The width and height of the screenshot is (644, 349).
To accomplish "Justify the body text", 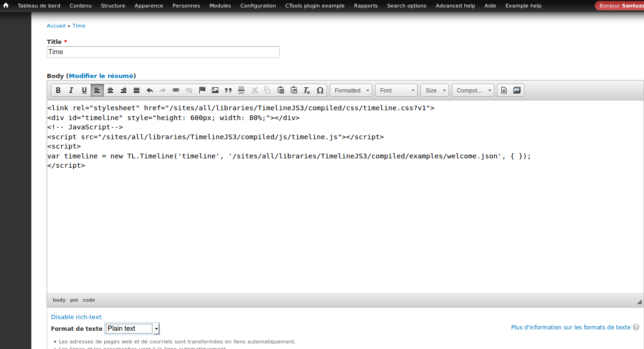I will (137, 90).
